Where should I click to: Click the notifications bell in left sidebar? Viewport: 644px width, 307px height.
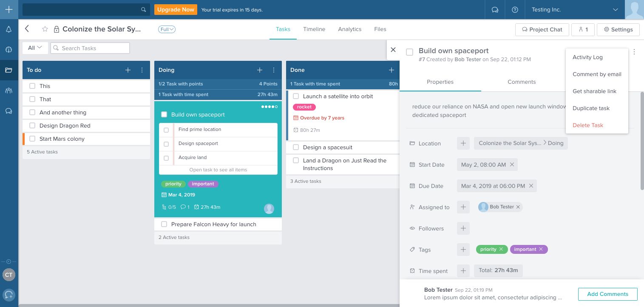tap(9, 29)
